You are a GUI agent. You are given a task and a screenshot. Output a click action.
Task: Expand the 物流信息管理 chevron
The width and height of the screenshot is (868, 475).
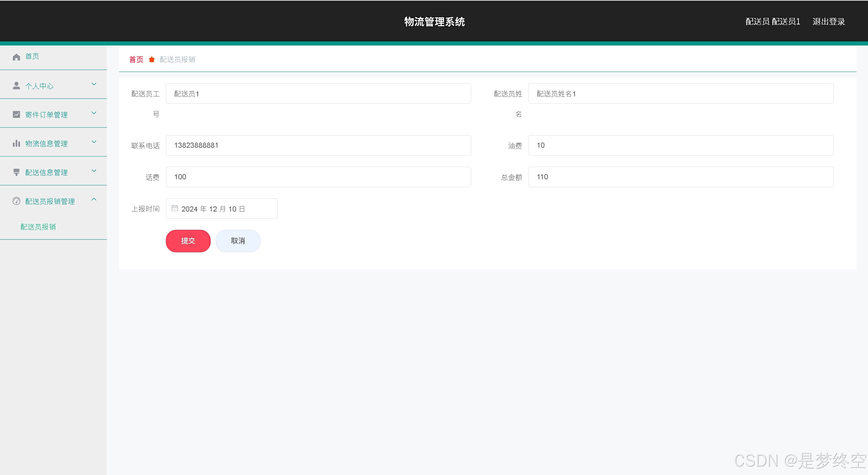(94, 142)
